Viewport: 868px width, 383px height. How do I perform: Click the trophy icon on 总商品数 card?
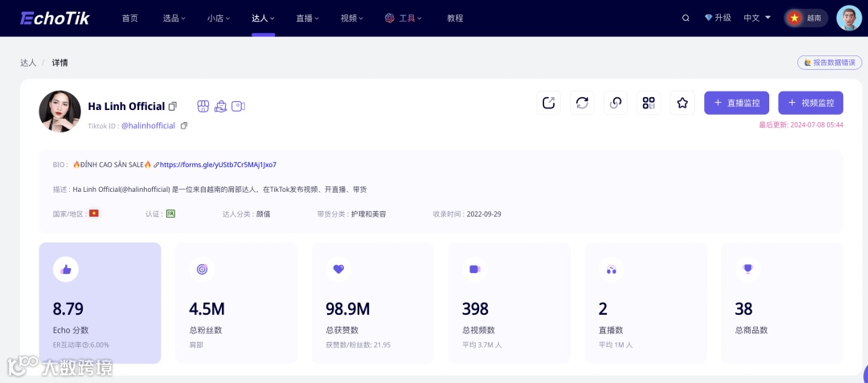[748, 269]
